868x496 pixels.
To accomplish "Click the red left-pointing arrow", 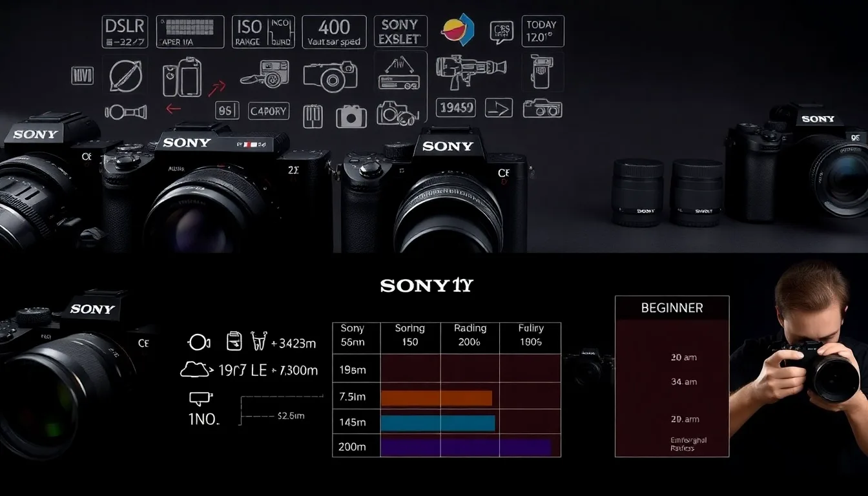I will pos(173,108).
